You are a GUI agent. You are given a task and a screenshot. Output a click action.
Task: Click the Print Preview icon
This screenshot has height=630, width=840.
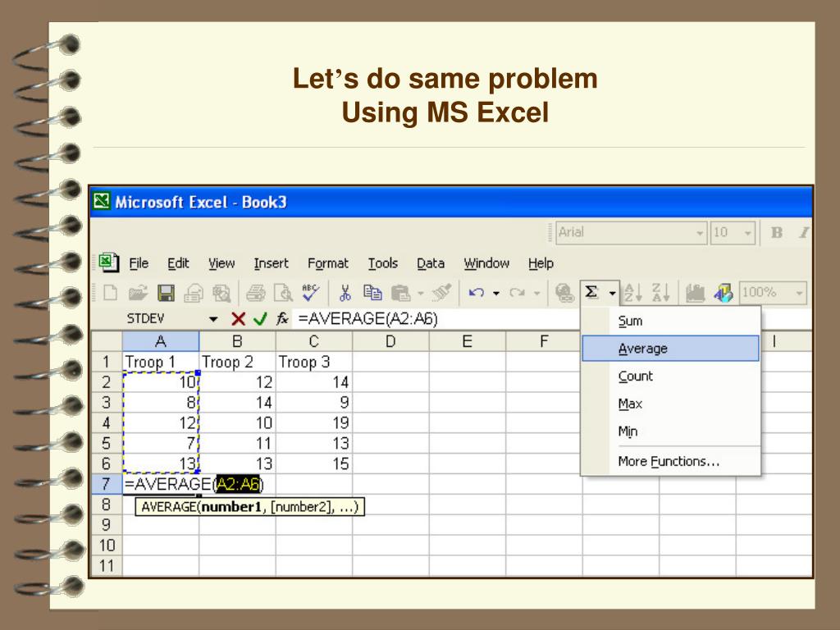tap(283, 293)
